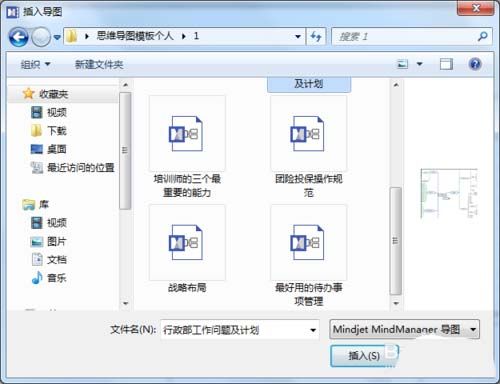Expand the chevron after 思维导图模板个人

coord(184,36)
